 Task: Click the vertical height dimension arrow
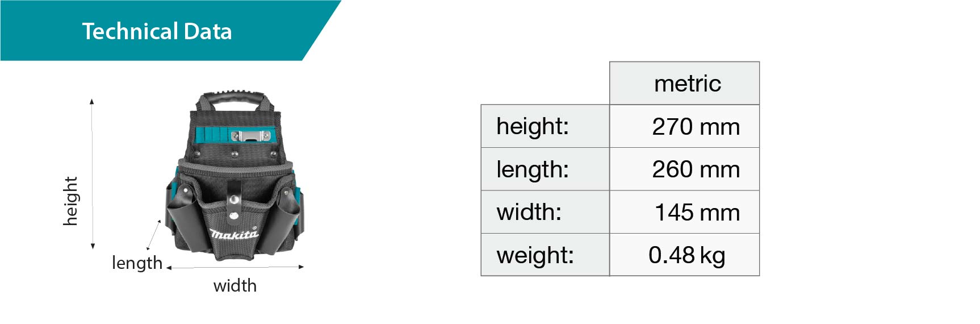92,173
